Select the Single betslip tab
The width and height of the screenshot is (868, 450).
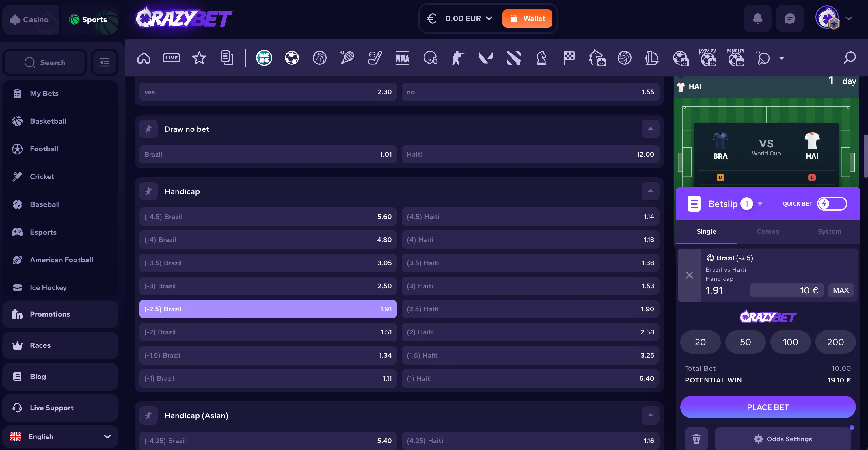(x=706, y=231)
